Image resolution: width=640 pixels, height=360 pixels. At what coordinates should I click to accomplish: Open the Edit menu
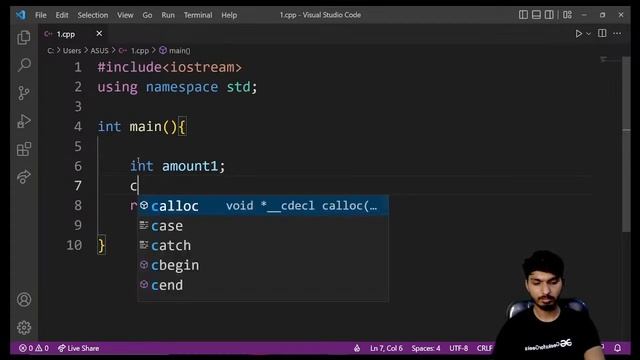(x=62, y=15)
